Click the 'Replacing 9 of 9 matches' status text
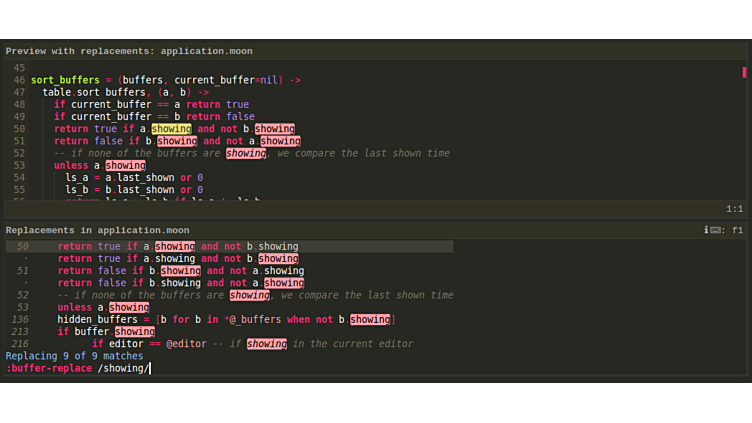 [x=74, y=356]
